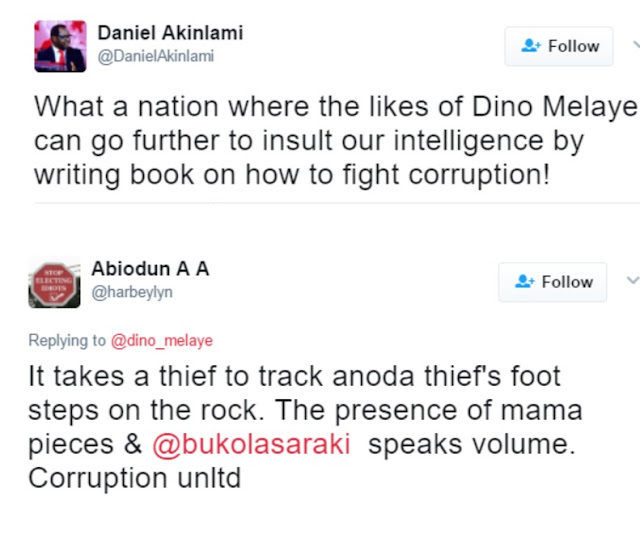
Task: Open the Abiodun A A display name
Action: [x=149, y=269]
